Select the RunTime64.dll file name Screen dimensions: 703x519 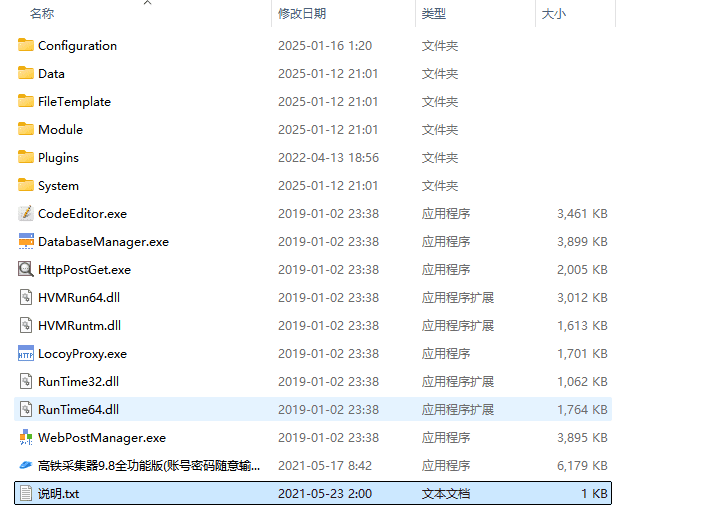[x=78, y=410]
